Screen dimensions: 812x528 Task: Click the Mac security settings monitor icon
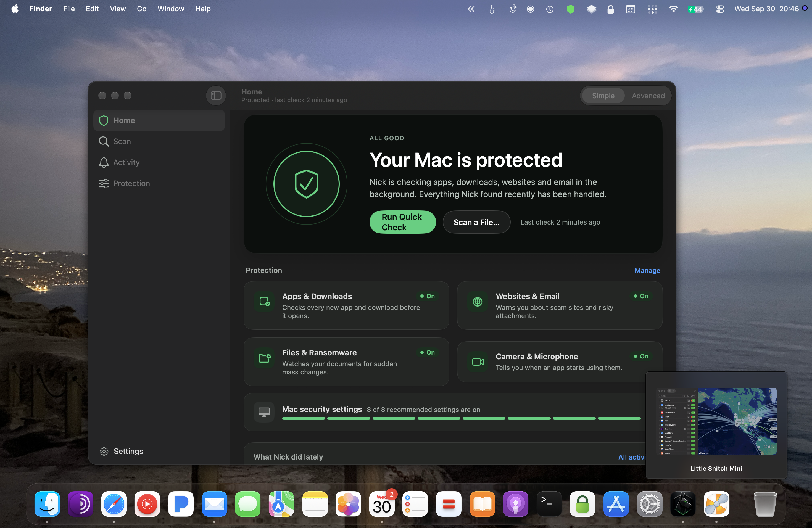(264, 412)
